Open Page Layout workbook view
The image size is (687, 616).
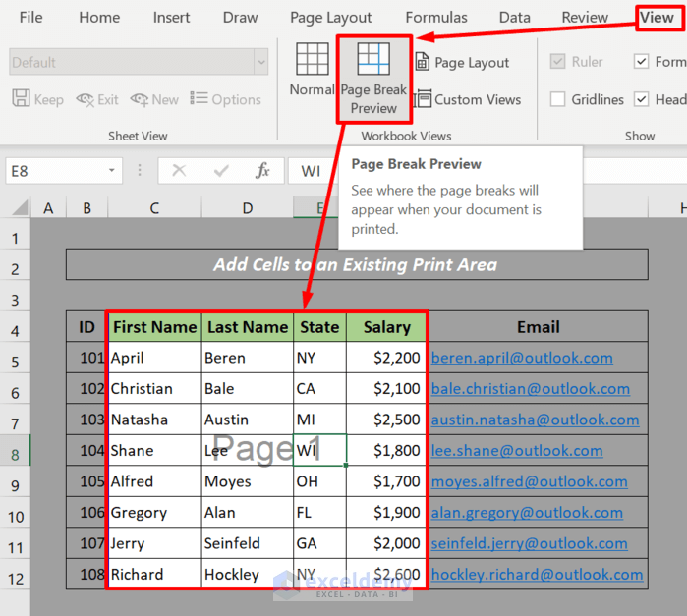(x=463, y=62)
